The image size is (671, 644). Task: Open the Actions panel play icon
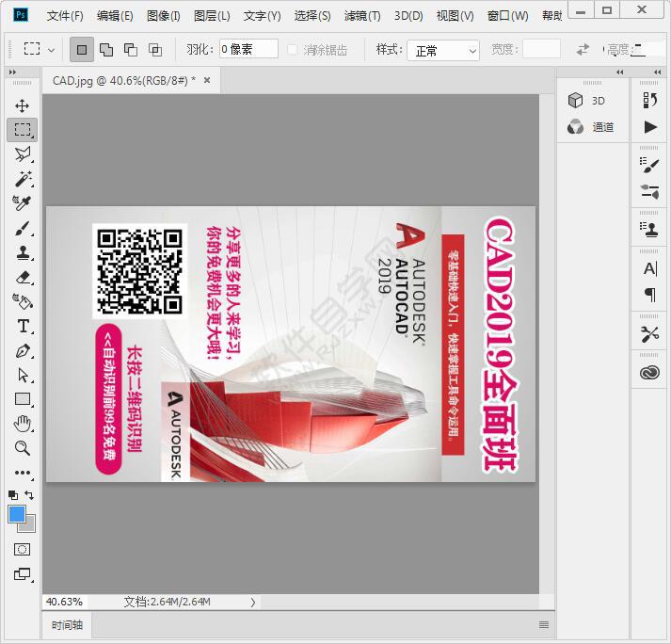point(650,127)
